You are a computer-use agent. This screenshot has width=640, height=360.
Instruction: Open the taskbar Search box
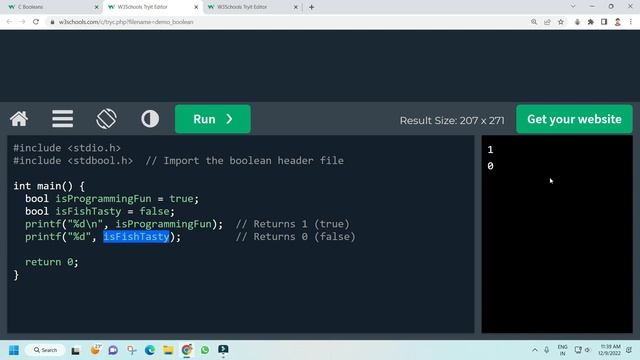tap(45, 350)
